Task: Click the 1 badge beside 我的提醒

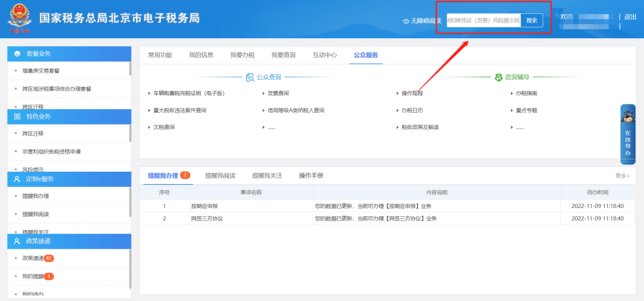Action: click(49, 277)
